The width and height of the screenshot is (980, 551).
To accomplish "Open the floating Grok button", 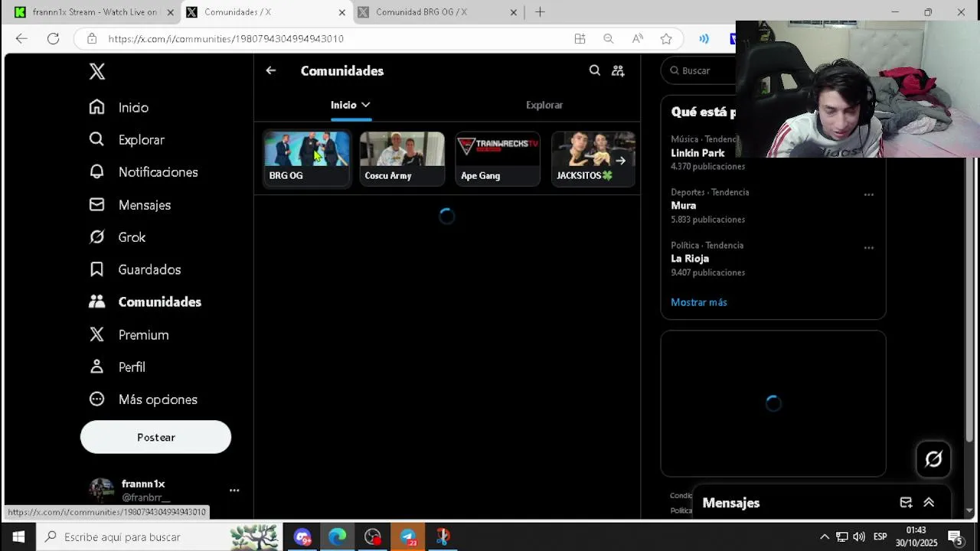I will (933, 459).
